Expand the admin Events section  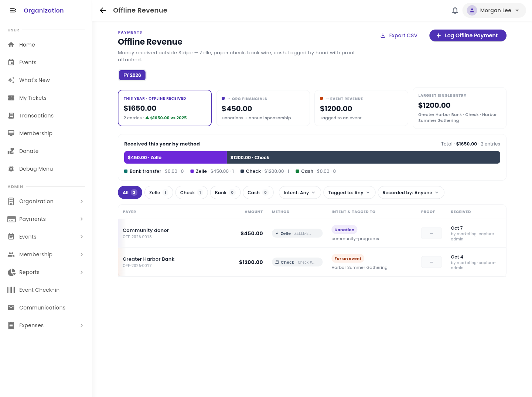tap(82, 237)
